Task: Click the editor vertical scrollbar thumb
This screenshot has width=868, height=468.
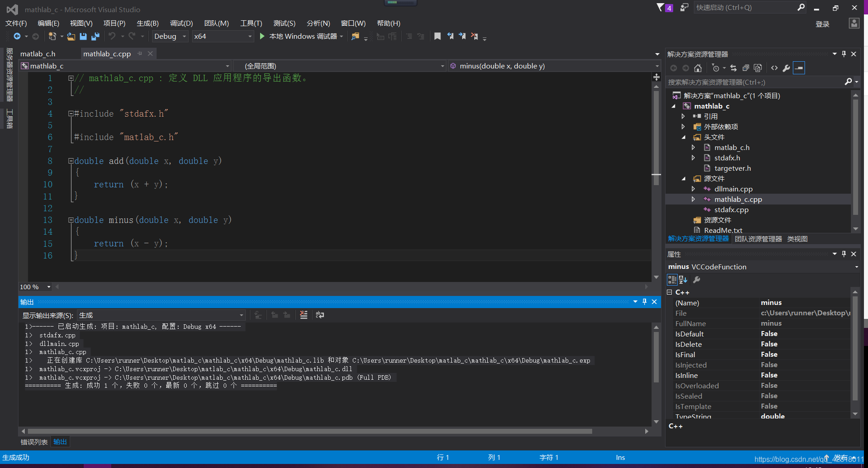Action: click(x=657, y=137)
